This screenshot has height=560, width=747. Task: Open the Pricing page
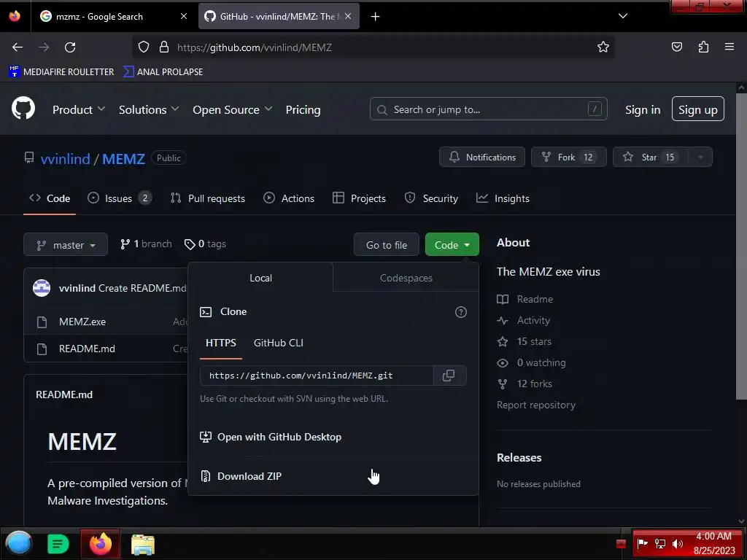(303, 109)
